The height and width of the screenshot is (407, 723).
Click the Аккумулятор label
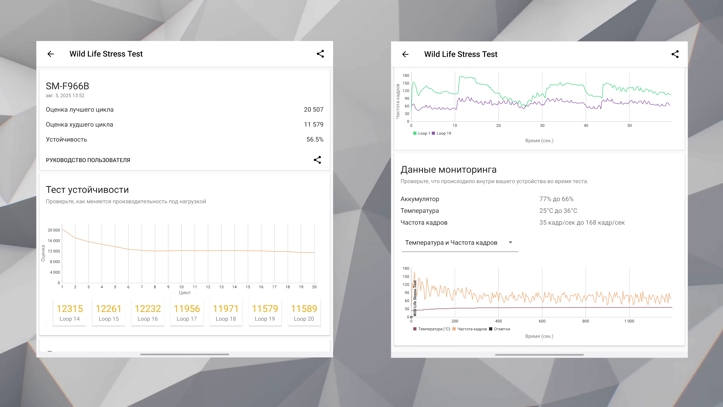pos(420,199)
